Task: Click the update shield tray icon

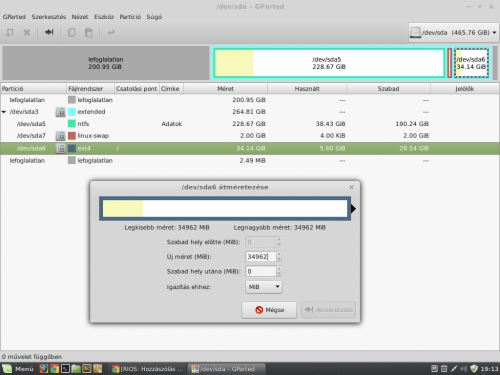Action: click(474, 369)
